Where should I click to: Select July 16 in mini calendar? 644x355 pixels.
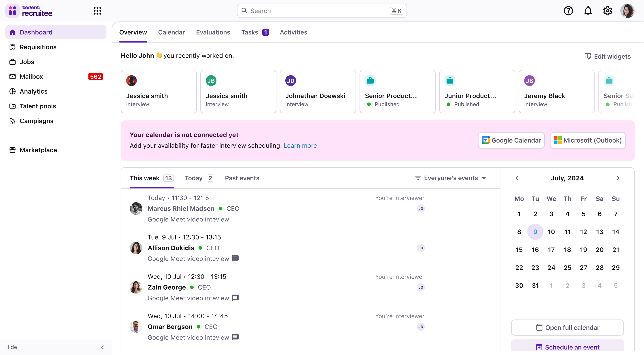[535, 250]
